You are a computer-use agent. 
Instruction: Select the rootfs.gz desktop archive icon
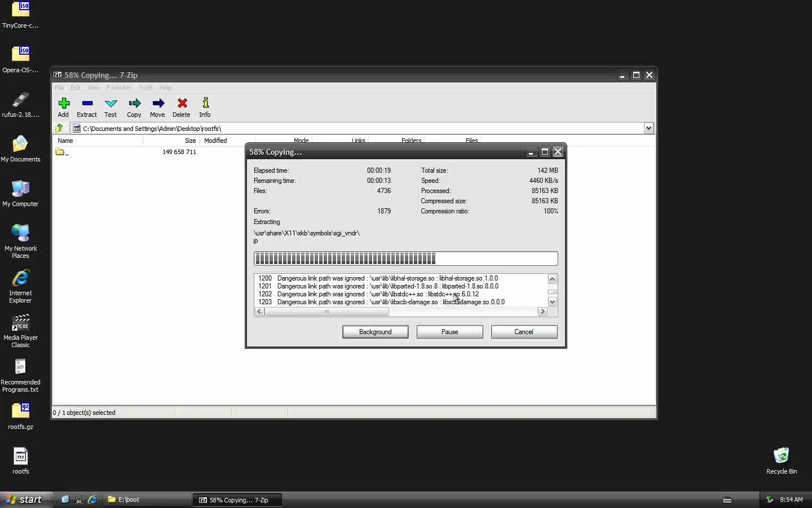pyautogui.click(x=20, y=417)
